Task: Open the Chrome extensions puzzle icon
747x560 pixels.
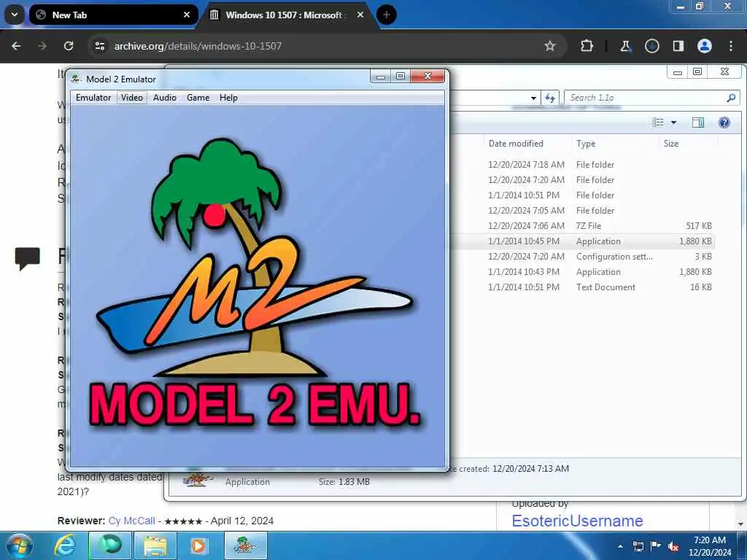Action: 587,46
